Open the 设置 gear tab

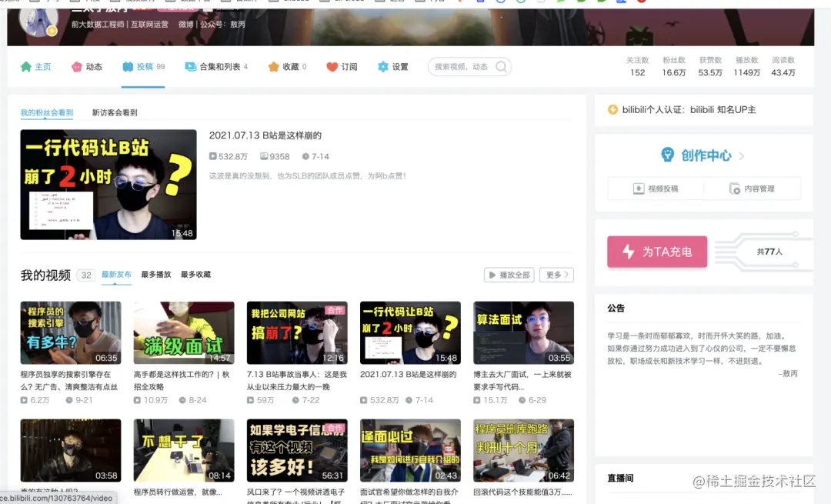(x=392, y=67)
